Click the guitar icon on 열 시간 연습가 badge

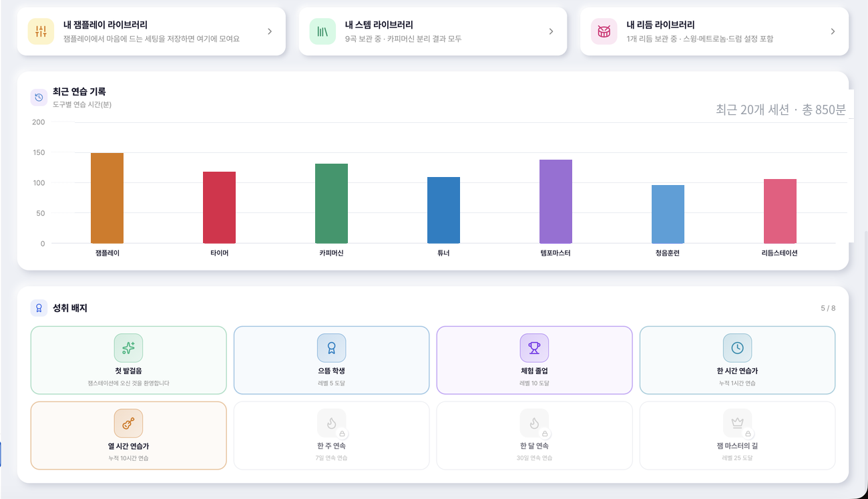pyautogui.click(x=128, y=424)
